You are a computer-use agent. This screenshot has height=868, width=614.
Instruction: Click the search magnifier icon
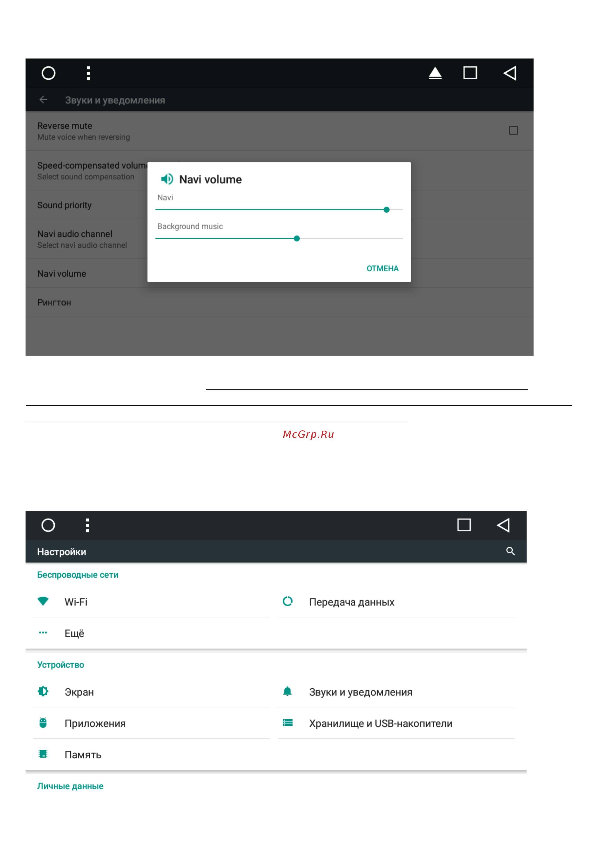510,551
